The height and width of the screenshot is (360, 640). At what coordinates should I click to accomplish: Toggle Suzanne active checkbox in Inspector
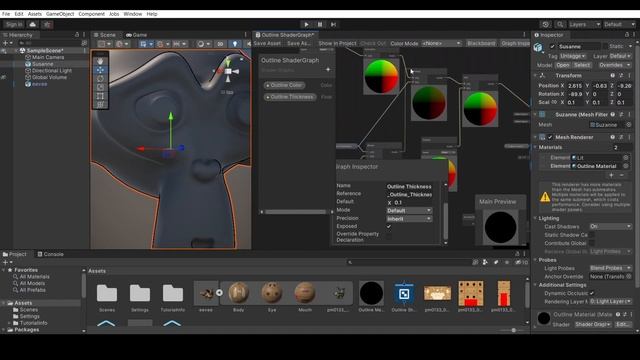(x=552, y=47)
